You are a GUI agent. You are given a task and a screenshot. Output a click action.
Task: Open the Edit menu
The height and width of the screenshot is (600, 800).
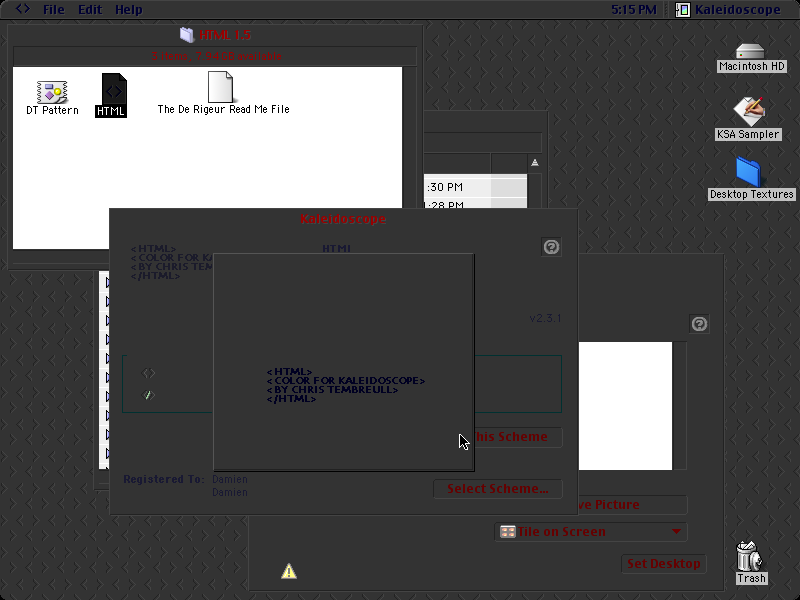coord(90,9)
